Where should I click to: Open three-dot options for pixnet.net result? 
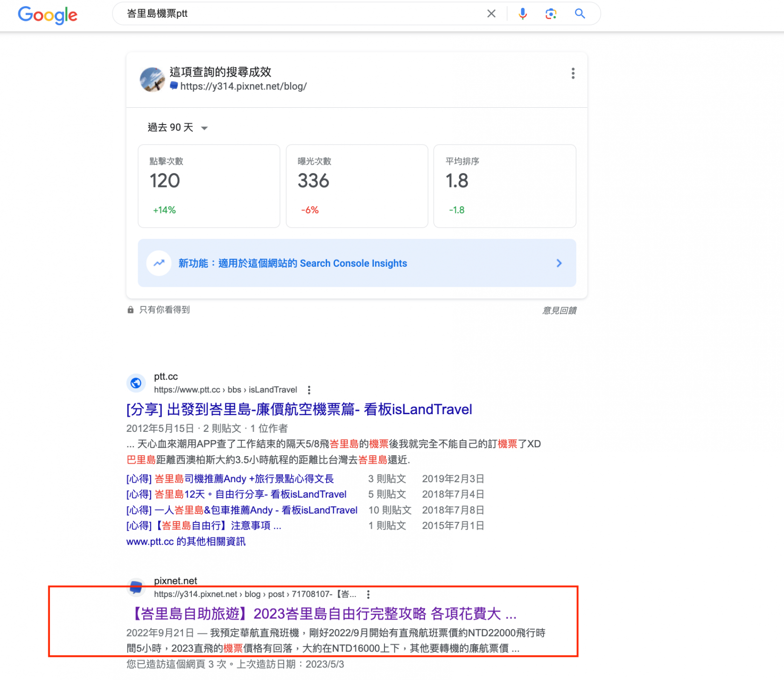coord(368,594)
